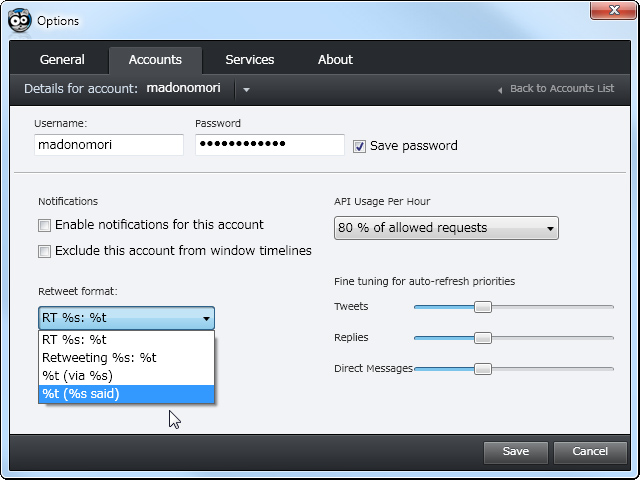Click the Tweets priority slider handle
Viewport: 640px width, 480px height.
pos(483,307)
